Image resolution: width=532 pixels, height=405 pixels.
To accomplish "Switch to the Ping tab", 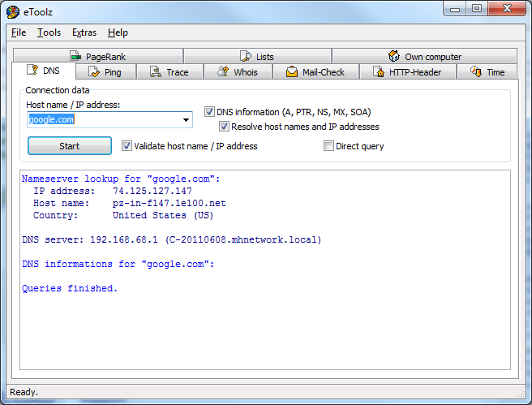I will tap(105, 72).
